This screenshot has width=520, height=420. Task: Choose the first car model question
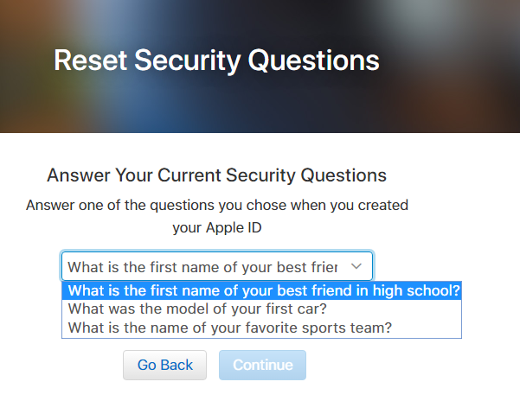[x=196, y=309]
